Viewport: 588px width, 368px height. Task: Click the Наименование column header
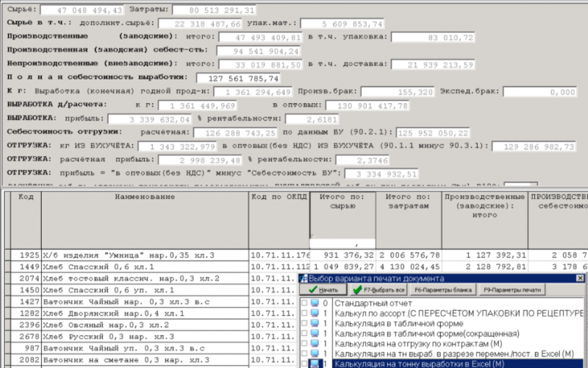coord(144,197)
